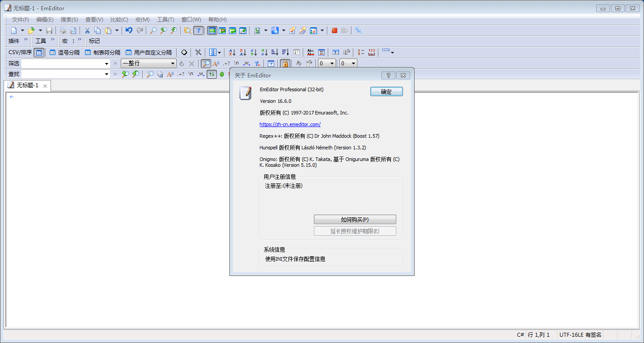Toggle the match case option in filter bar
644x343 pixels.
[216, 64]
